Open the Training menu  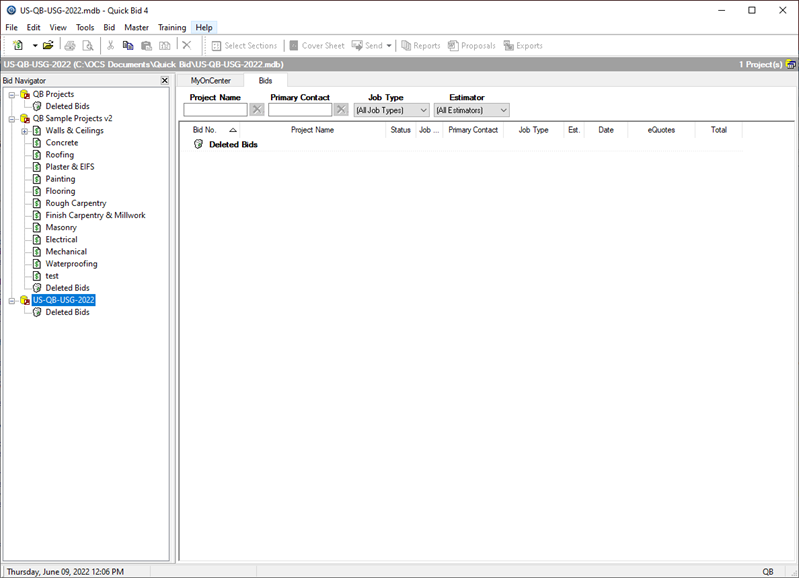click(x=172, y=28)
